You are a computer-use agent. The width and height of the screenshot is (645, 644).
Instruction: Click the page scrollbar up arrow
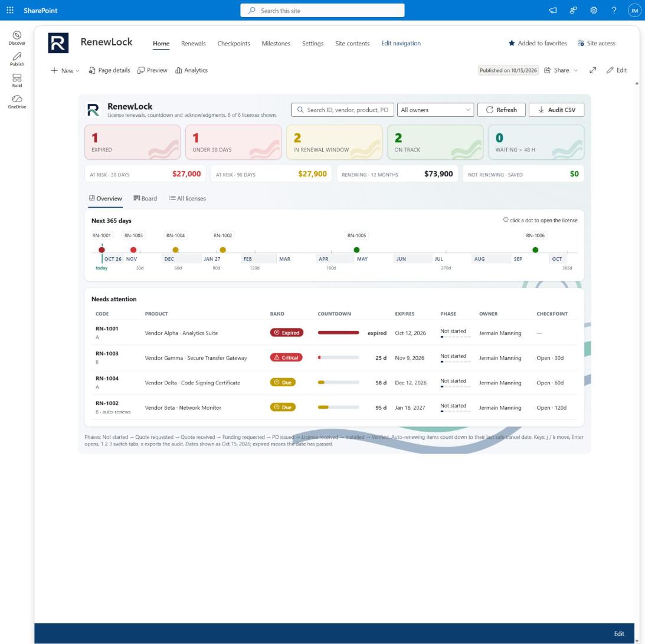coord(637,83)
